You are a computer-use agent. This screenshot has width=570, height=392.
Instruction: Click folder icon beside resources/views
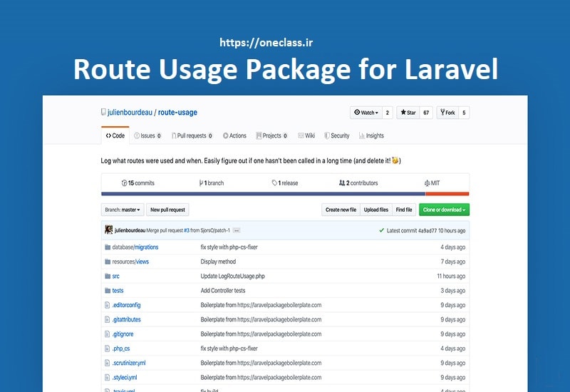108,262
